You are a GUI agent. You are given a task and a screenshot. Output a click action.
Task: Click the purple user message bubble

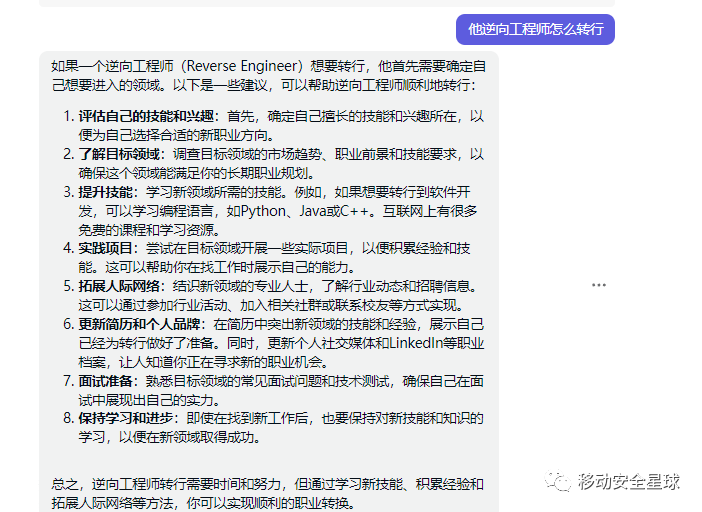tap(536, 29)
